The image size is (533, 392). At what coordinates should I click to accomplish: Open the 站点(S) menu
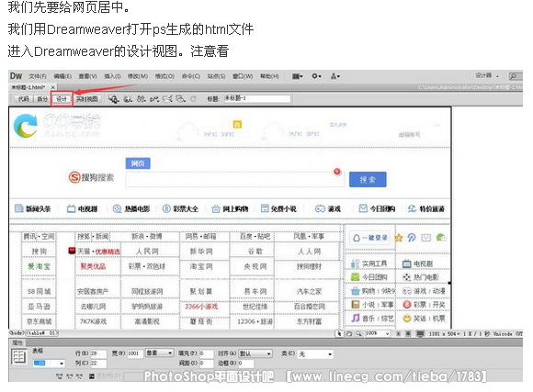point(217,76)
